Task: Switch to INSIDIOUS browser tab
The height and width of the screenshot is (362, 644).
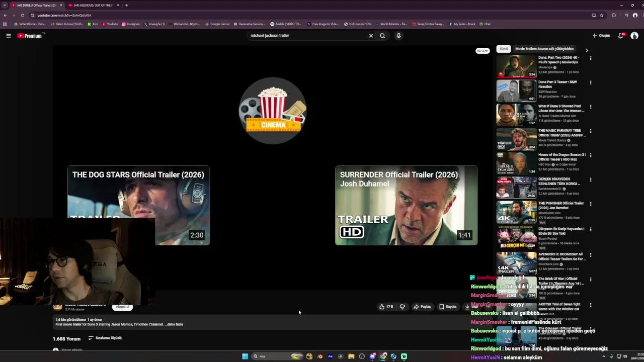Action: (x=93, y=5)
